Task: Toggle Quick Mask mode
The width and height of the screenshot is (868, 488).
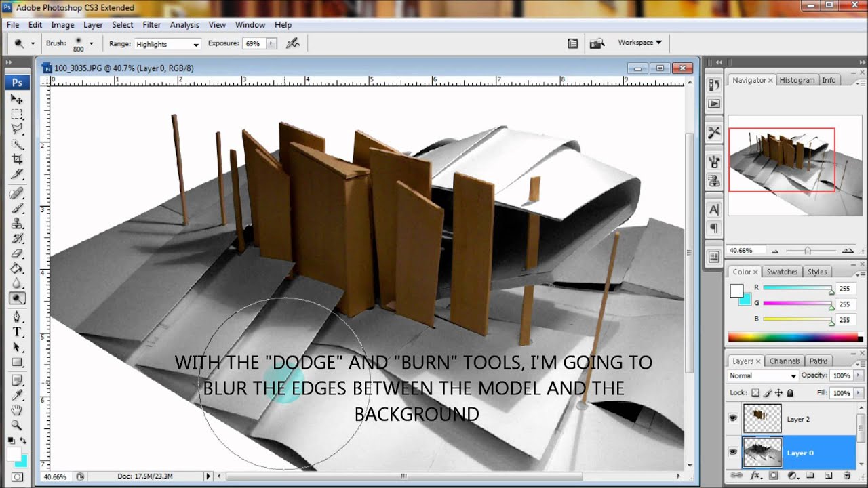Action: point(17,477)
